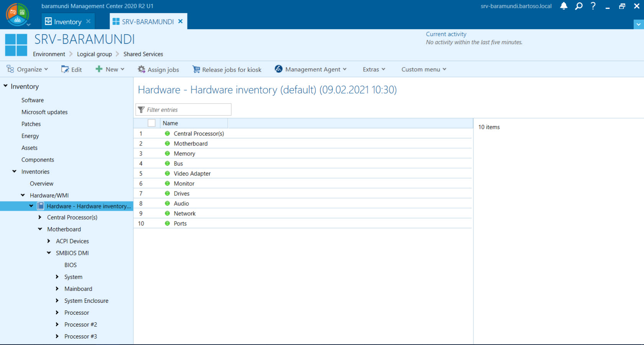The width and height of the screenshot is (644, 345).
Task: Expand the Mainboard tree node
Action: click(x=57, y=289)
